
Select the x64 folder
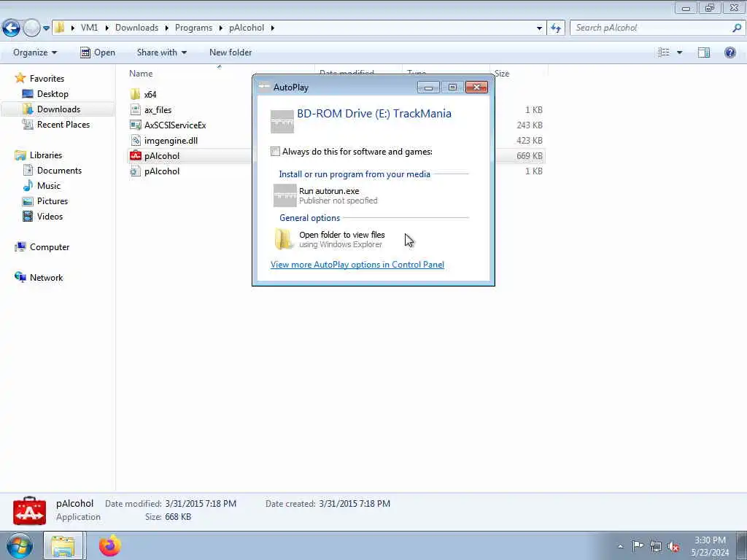point(150,94)
